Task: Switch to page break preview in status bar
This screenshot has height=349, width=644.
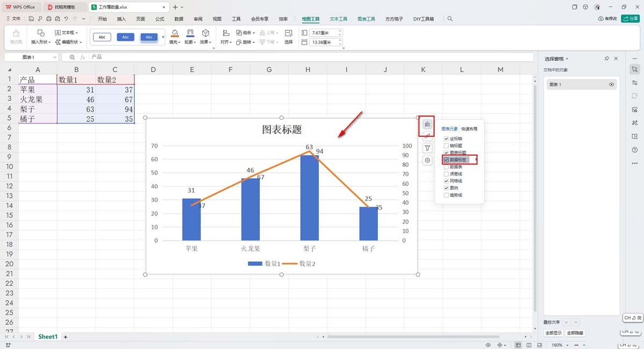Action: pyautogui.click(x=529, y=345)
